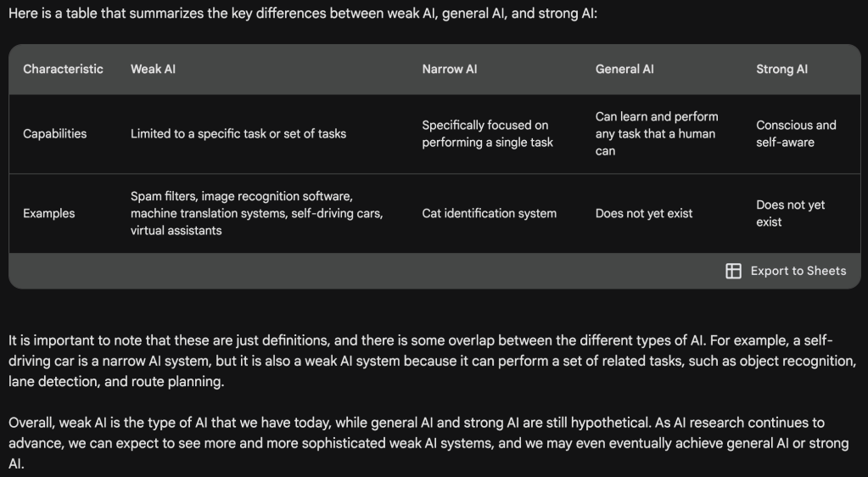
Task: Select the Characteristic column header
Action: tap(63, 69)
